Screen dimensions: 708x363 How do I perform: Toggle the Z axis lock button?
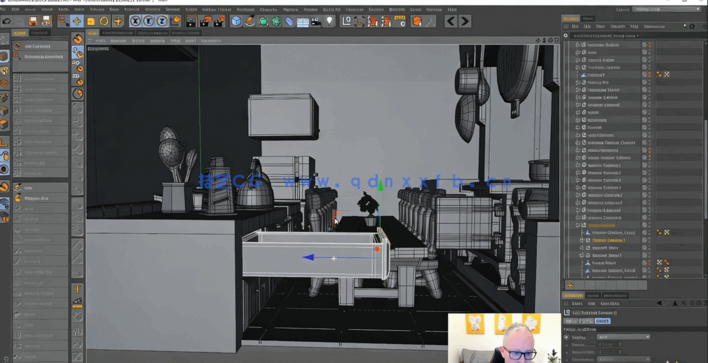[x=162, y=21]
